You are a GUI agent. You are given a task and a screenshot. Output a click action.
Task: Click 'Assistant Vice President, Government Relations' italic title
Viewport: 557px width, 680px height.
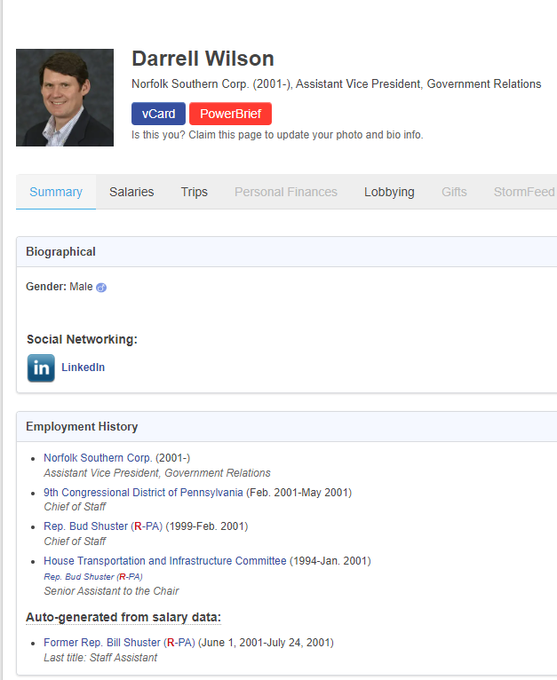point(157,473)
